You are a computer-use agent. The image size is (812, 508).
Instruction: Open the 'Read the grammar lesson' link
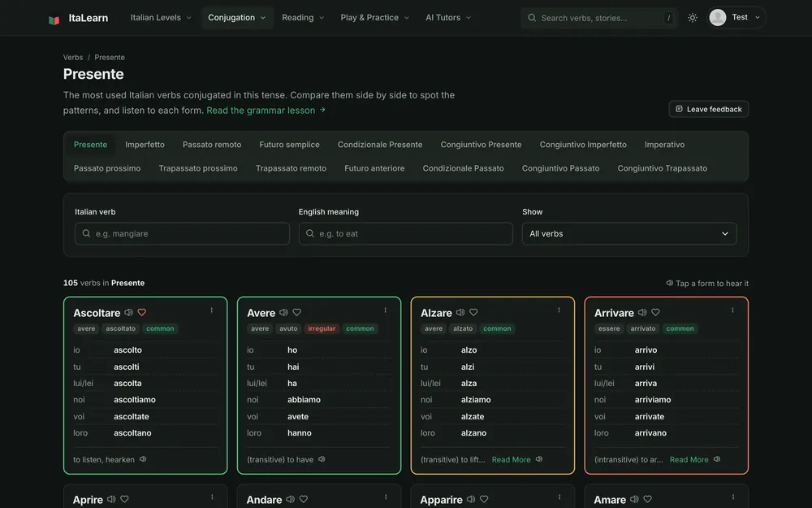[x=266, y=111]
